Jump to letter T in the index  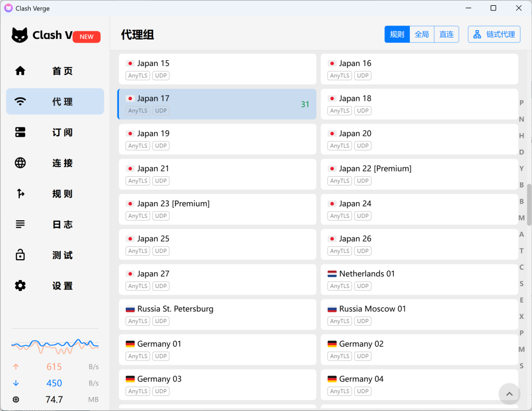click(x=522, y=251)
